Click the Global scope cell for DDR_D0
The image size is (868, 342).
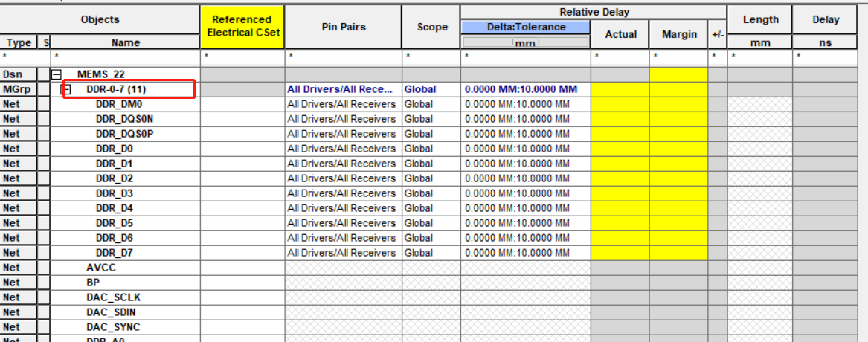tap(432, 149)
